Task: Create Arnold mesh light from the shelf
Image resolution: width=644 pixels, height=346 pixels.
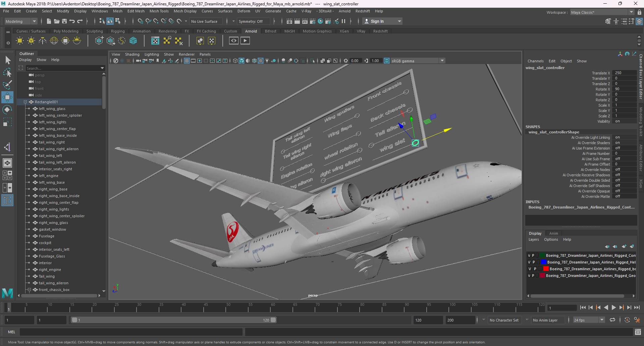Action: pyautogui.click(x=31, y=41)
